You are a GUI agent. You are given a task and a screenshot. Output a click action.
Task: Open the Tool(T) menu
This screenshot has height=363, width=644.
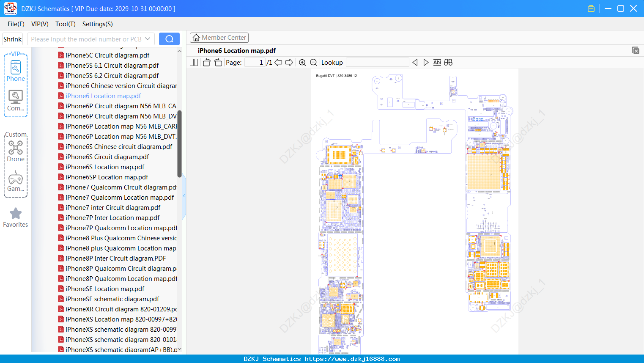66,24
